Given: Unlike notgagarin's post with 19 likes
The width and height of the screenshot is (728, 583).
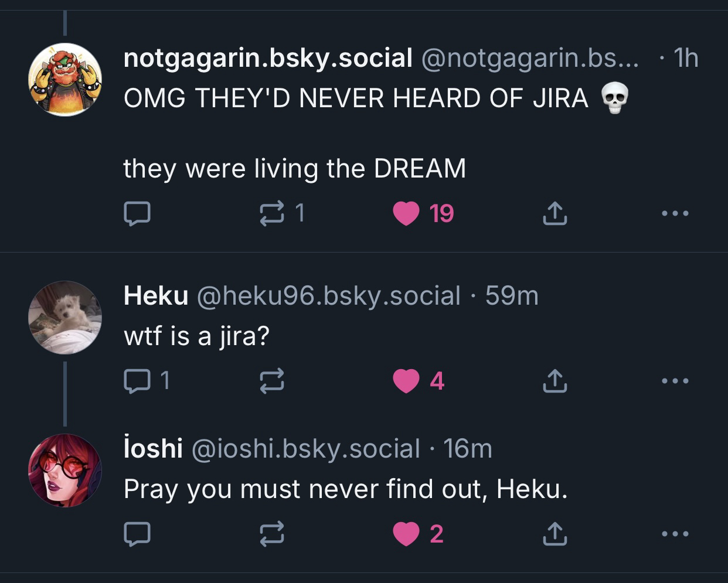Looking at the screenshot, I should coord(406,214).
